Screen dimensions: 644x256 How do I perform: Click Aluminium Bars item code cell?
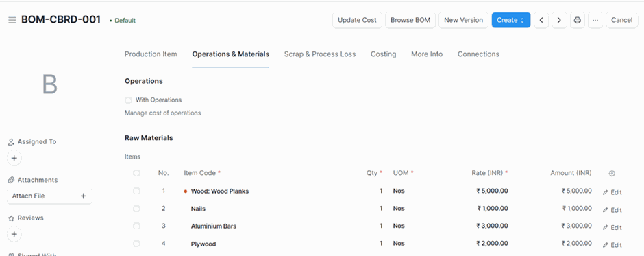(214, 226)
